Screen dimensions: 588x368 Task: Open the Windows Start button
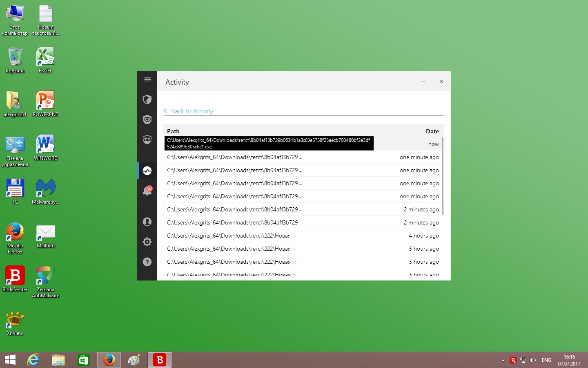[10, 360]
